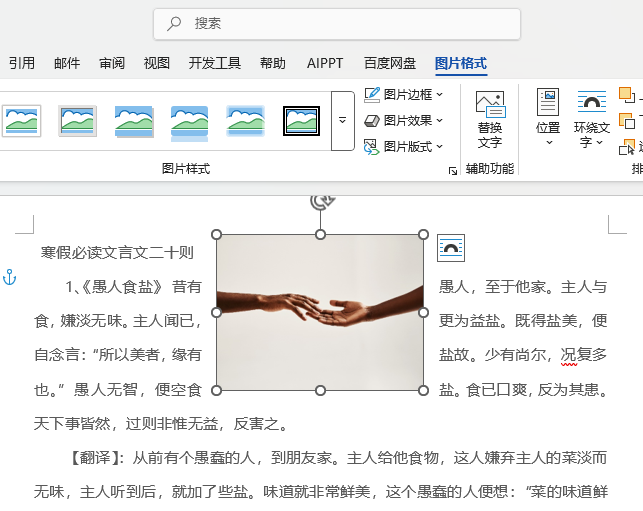The width and height of the screenshot is (643, 511).
Task: Click the left-middle resize handle of image
Action: pyautogui.click(x=217, y=313)
